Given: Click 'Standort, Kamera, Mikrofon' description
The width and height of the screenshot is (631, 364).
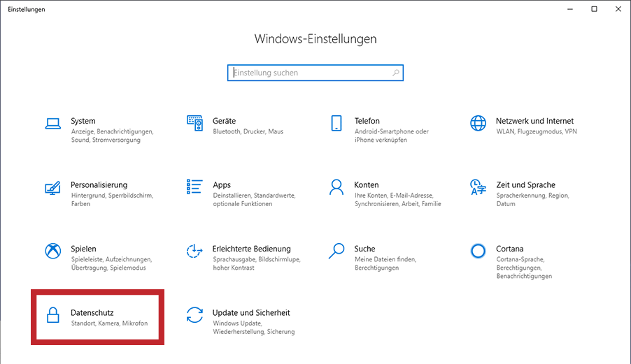Looking at the screenshot, I should point(109,323).
